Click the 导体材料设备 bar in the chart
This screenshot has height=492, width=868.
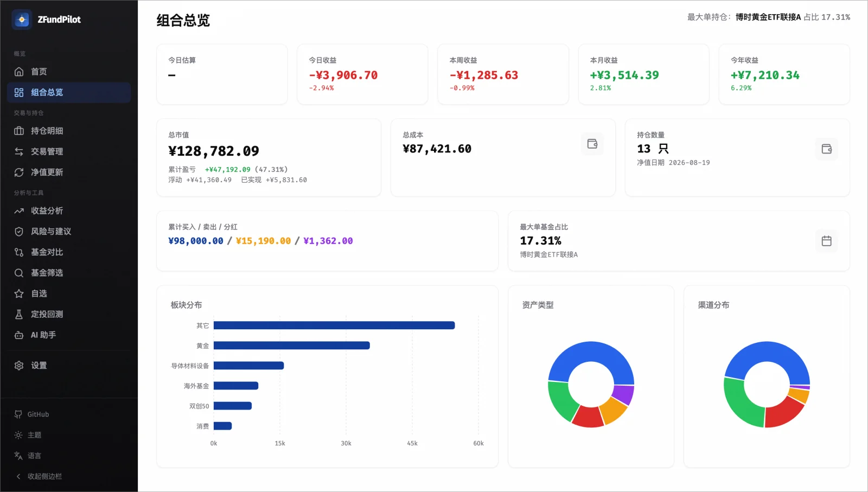(249, 366)
